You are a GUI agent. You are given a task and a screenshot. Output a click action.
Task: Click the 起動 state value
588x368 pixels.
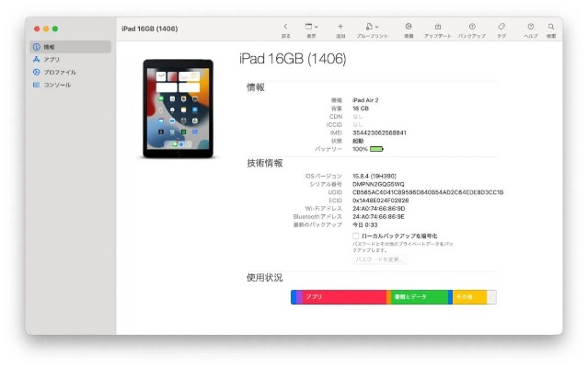(358, 141)
